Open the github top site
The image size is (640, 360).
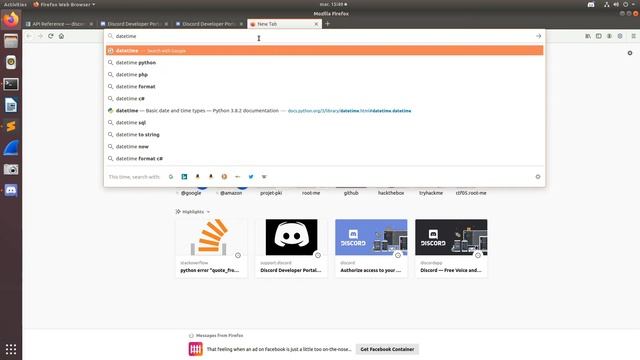[x=351, y=192]
